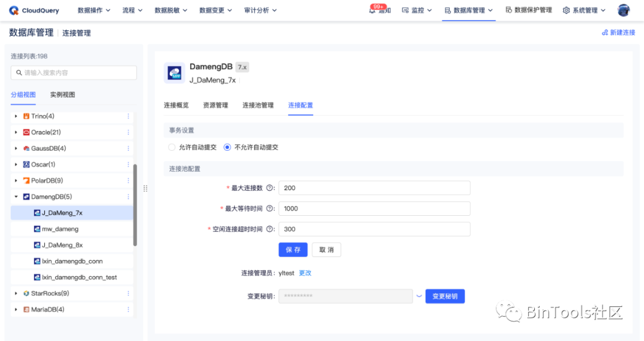Click the DamengDB connection logo icon
The image size is (644, 341).
tap(174, 73)
